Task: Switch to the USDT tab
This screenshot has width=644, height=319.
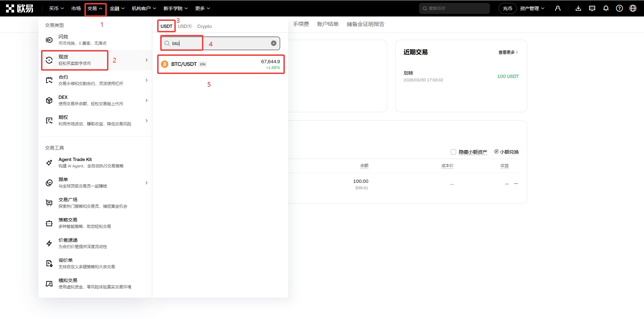Action: (x=166, y=26)
